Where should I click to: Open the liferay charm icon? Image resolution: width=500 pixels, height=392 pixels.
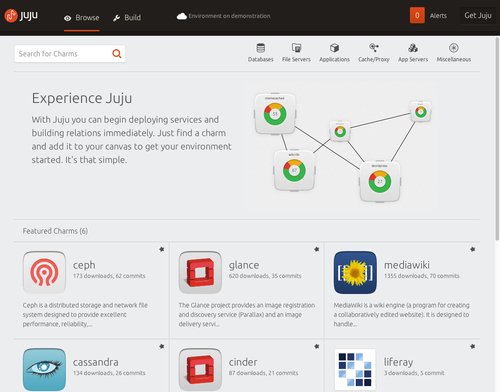(355, 369)
